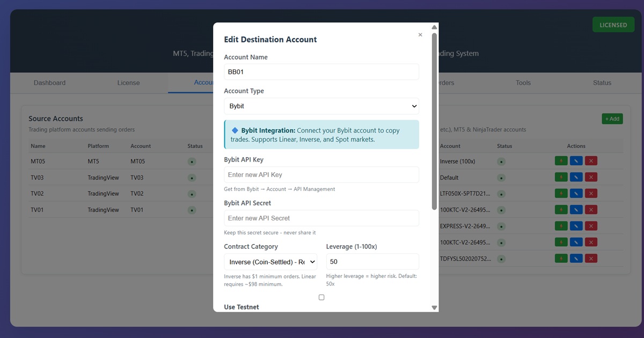Open the Tools tab
The image size is (644, 338).
click(x=523, y=83)
